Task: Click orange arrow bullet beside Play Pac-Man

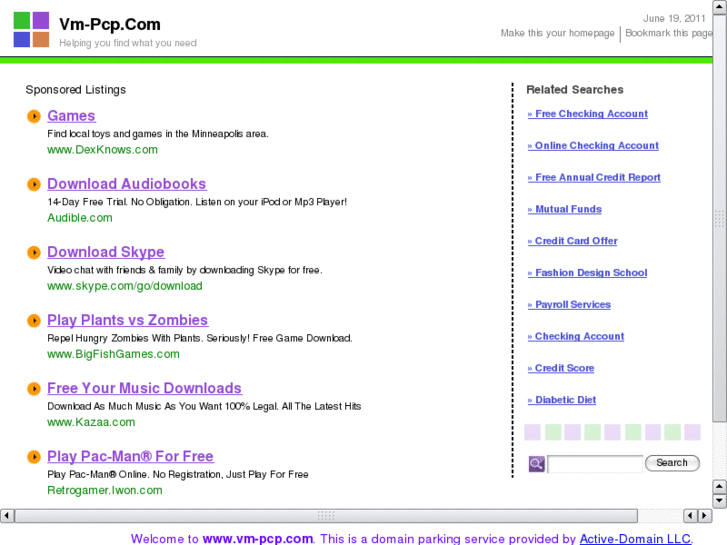Action: tap(34, 456)
